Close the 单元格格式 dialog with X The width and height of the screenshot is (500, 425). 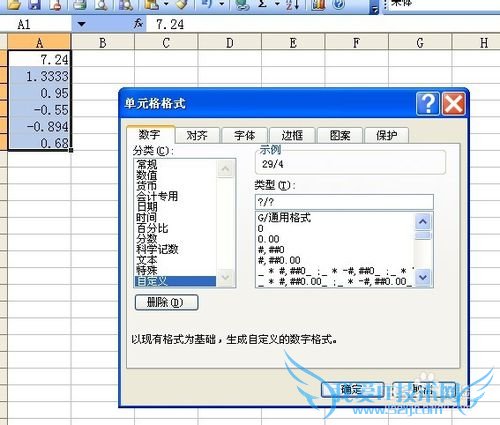[x=454, y=104]
